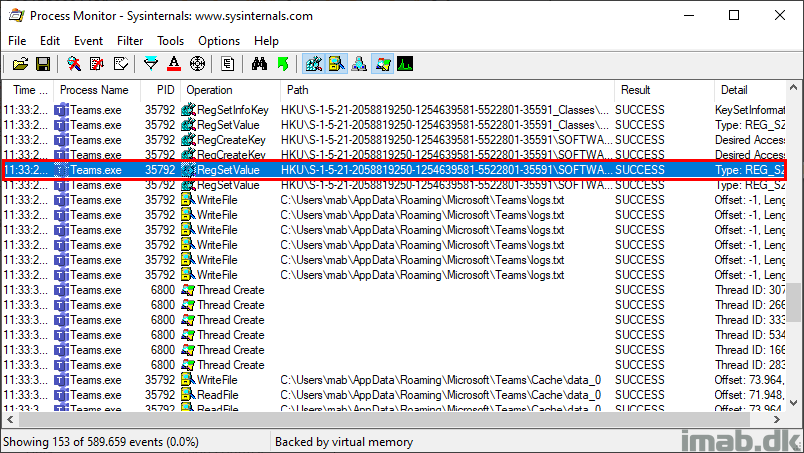Open the Filter dialog via funnel icon
804x453 pixels.
(151, 64)
